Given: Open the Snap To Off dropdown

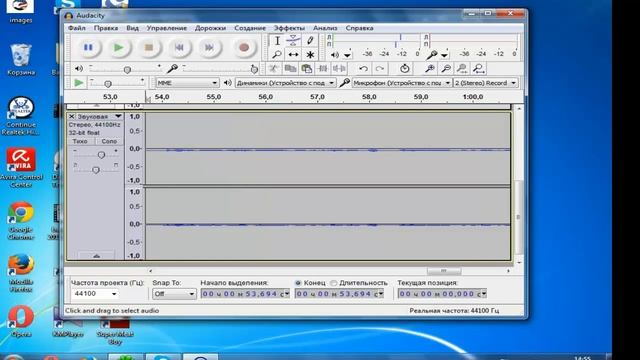Looking at the screenshot, I should (x=174, y=293).
